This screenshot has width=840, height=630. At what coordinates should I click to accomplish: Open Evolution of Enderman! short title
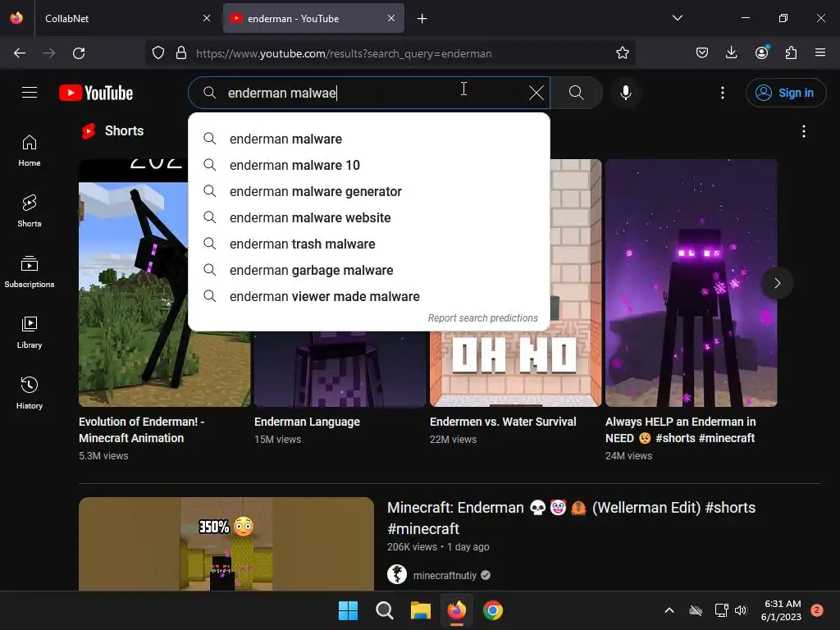[x=141, y=430]
